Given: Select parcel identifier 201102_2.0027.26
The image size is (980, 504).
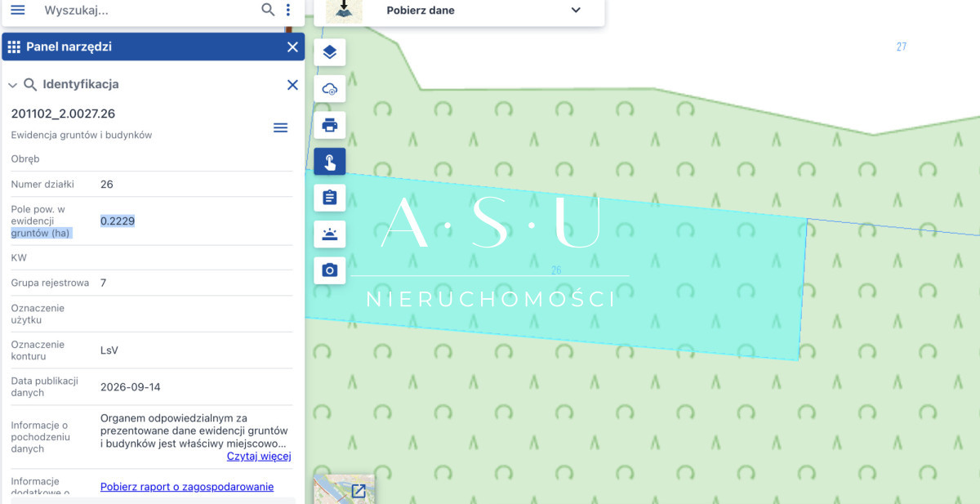Looking at the screenshot, I should (63, 114).
